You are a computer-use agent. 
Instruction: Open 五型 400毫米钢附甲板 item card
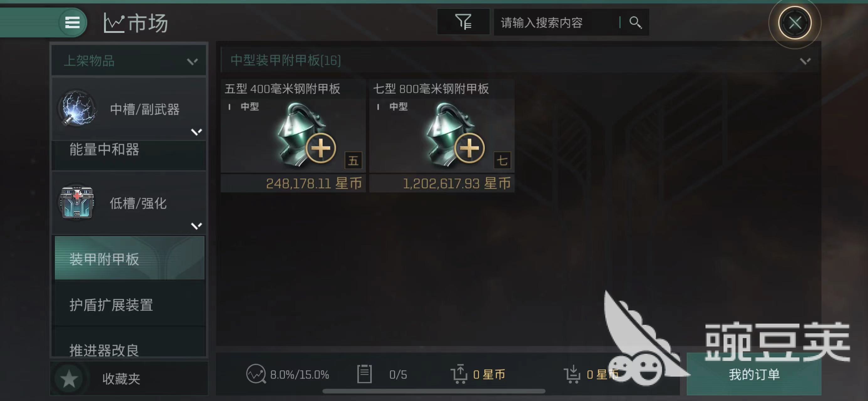pyautogui.click(x=293, y=136)
